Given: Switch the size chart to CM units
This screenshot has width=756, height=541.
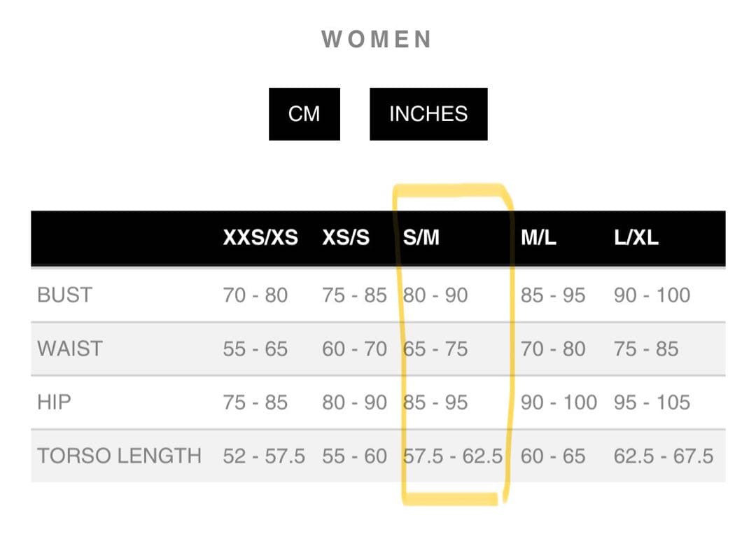Looking at the screenshot, I should tap(304, 114).
